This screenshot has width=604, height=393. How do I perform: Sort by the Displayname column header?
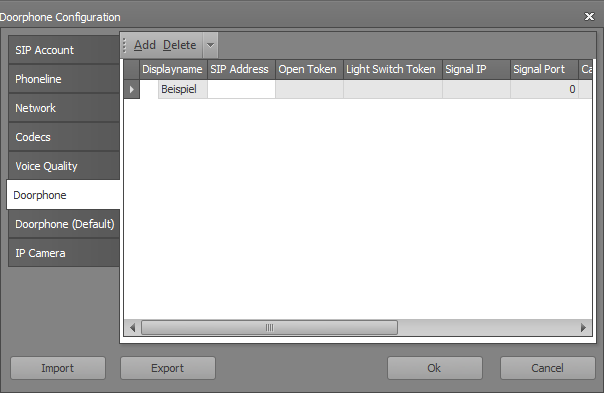[x=173, y=69]
